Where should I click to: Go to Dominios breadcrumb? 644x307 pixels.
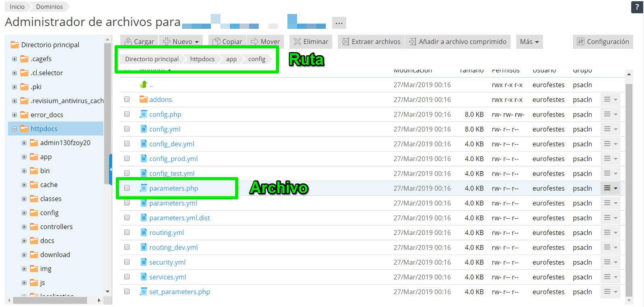click(x=49, y=7)
